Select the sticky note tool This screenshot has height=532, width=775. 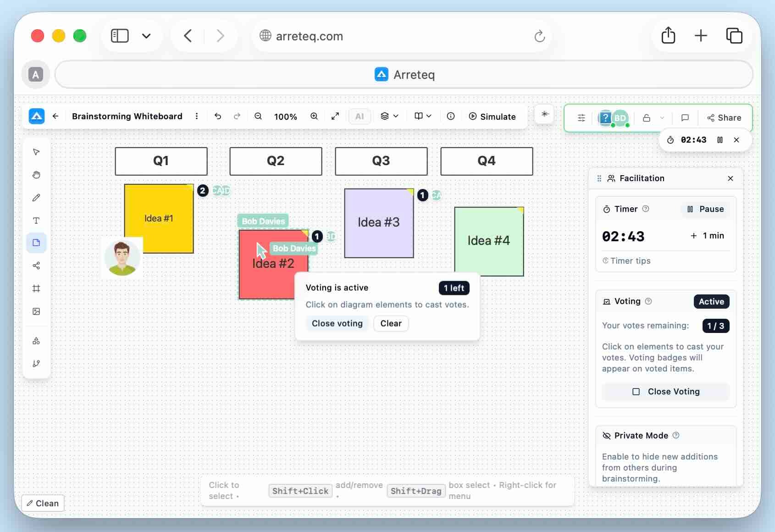click(37, 243)
